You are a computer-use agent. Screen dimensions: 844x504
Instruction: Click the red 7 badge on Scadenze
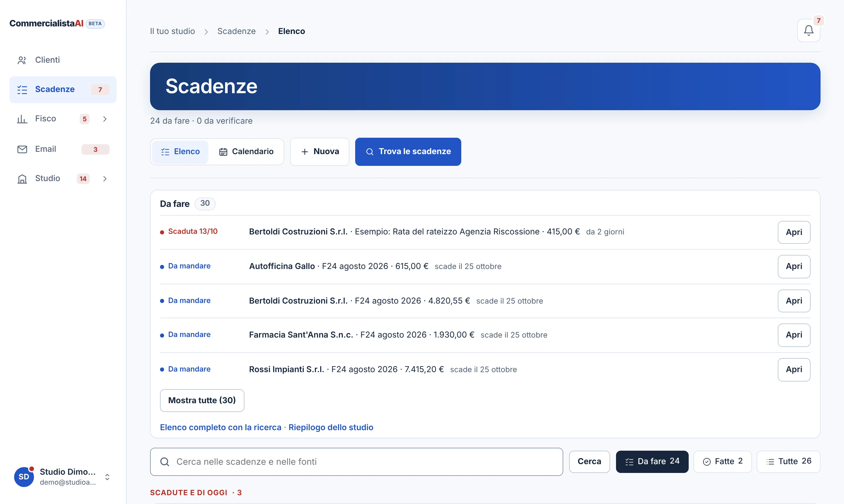(x=100, y=90)
